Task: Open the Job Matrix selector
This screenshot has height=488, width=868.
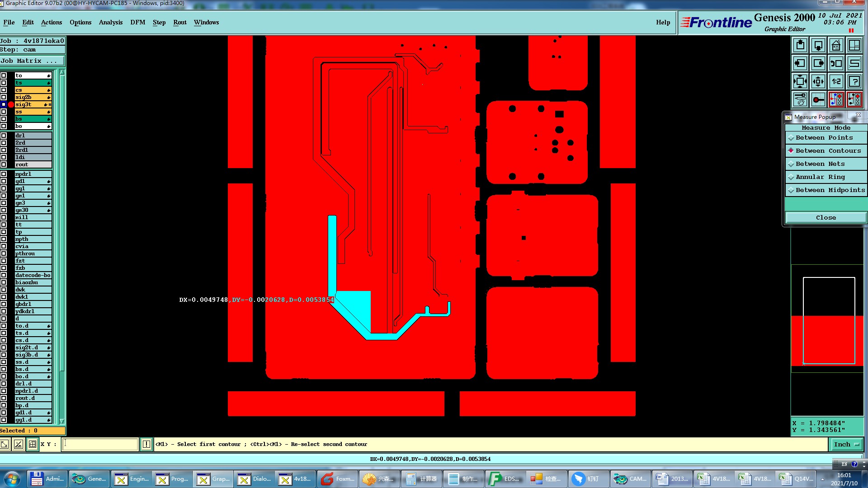Action: coord(32,61)
